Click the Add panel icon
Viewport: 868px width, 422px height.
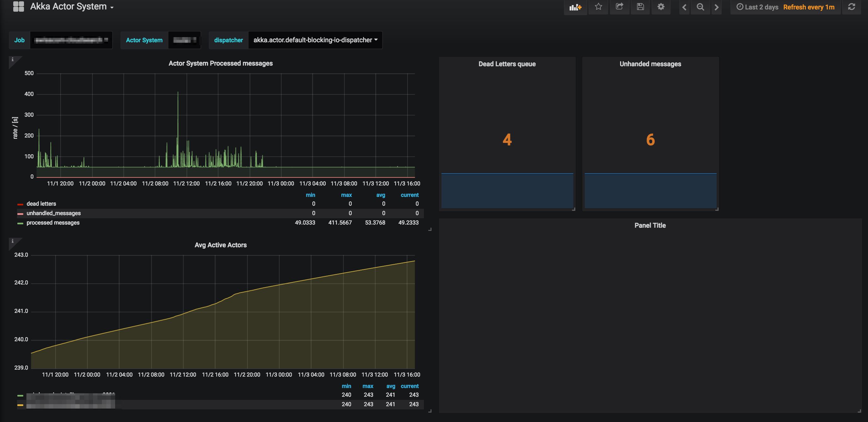[575, 7]
